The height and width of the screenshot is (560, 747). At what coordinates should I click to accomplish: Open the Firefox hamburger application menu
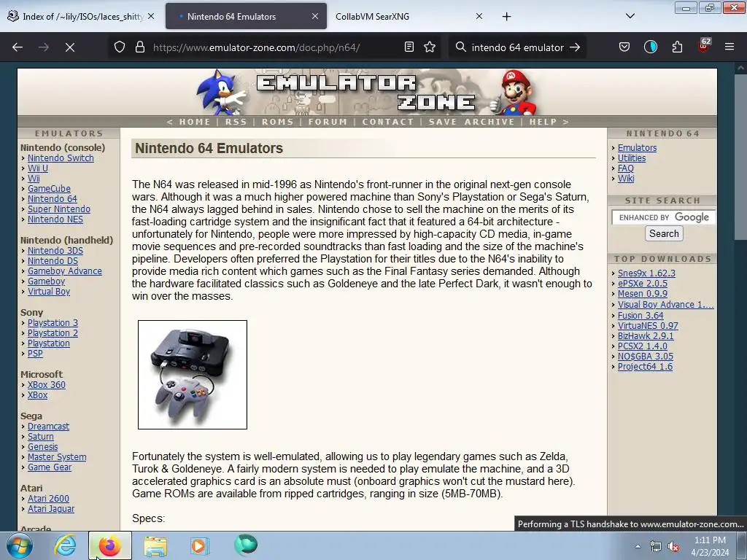click(729, 47)
